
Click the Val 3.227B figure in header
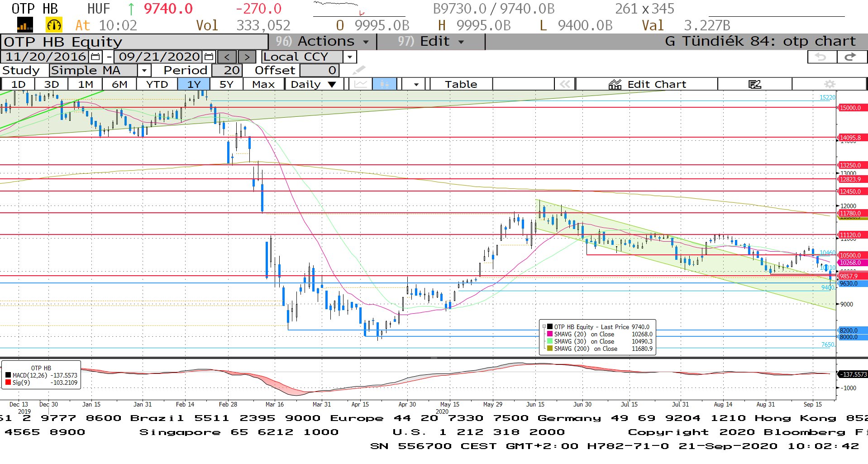[686, 25]
